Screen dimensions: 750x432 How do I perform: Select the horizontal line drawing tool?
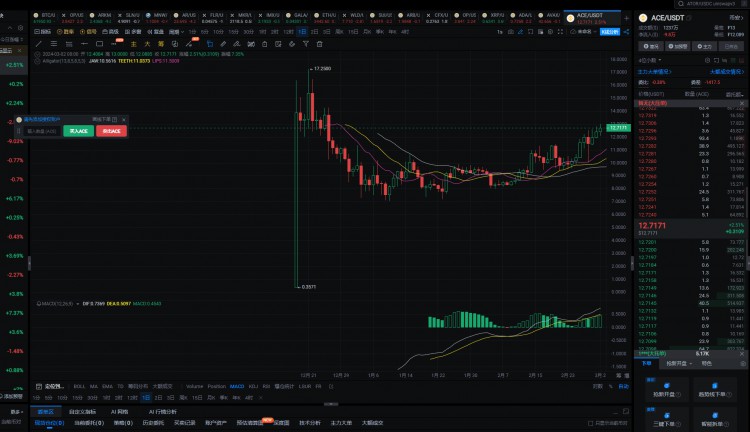coord(84,44)
